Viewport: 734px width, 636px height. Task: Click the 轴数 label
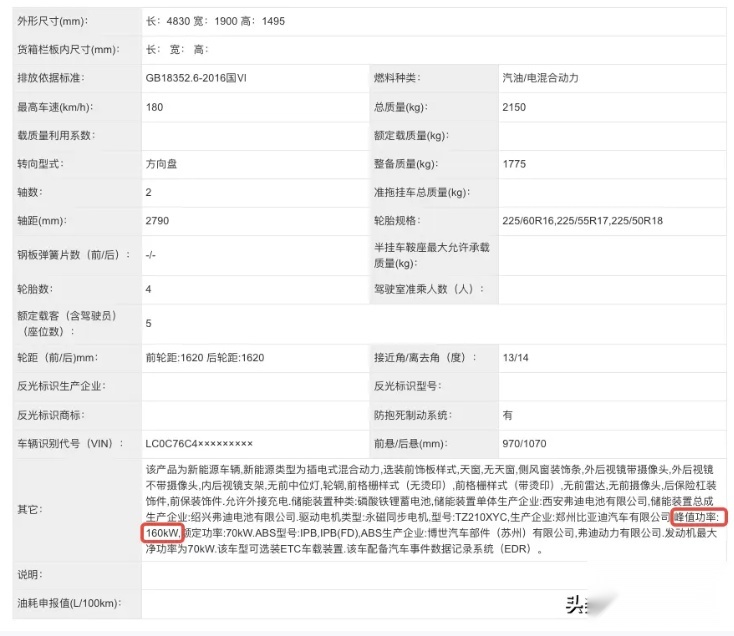[29, 192]
